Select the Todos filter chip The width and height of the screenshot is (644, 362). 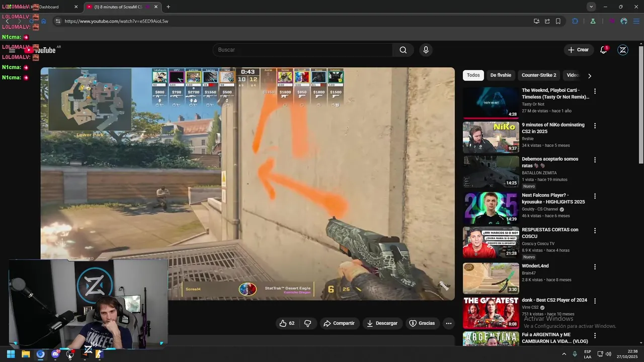pos(473,75)
